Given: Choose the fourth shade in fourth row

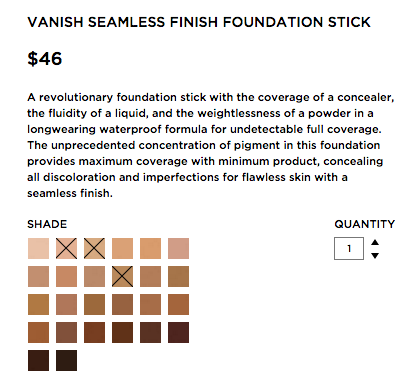Looking at the screenshot, I should [x=122, y=332].
